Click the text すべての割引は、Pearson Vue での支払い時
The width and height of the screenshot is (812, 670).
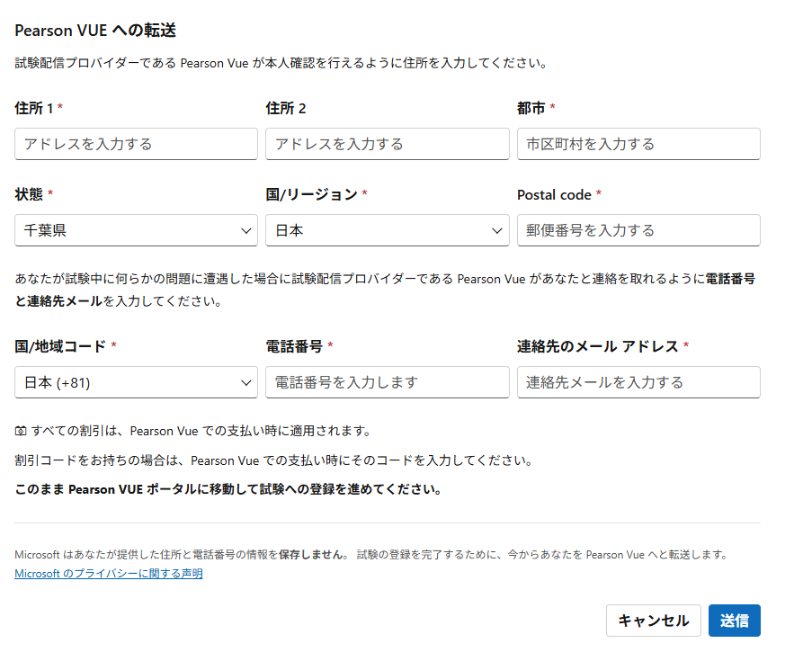pos(201,431)
